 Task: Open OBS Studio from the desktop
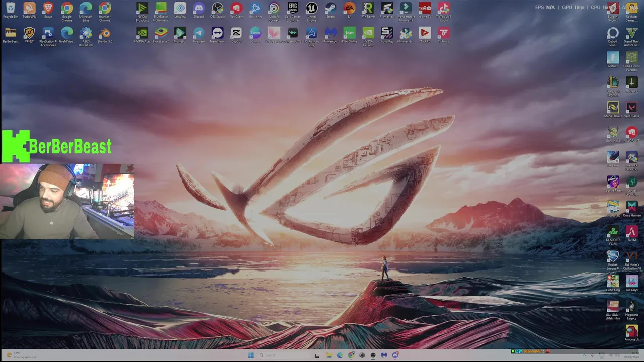pos(217,11)
